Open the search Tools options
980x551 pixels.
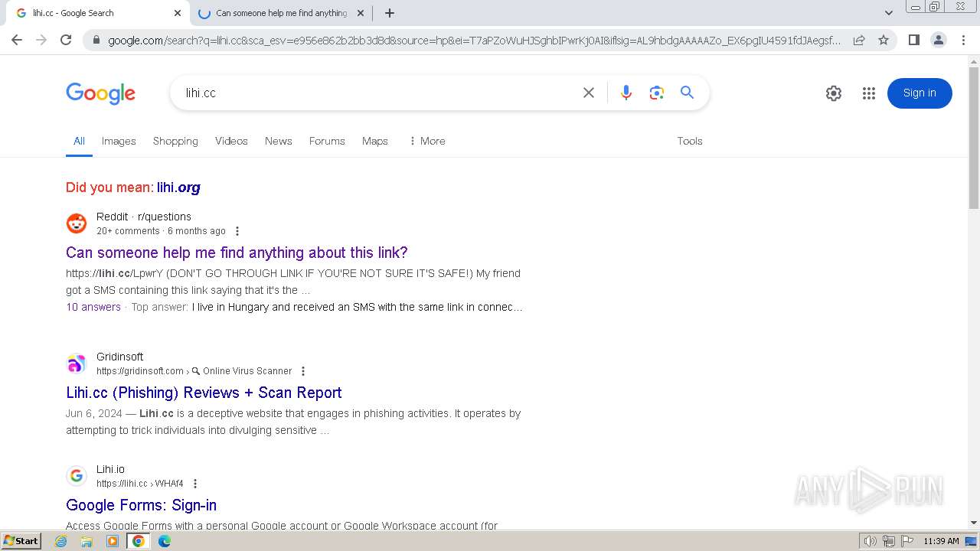pos(690,141)
